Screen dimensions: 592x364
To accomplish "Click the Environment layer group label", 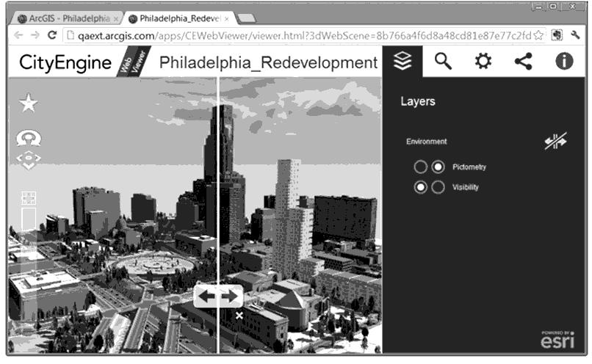I will (x=426, y=142).
